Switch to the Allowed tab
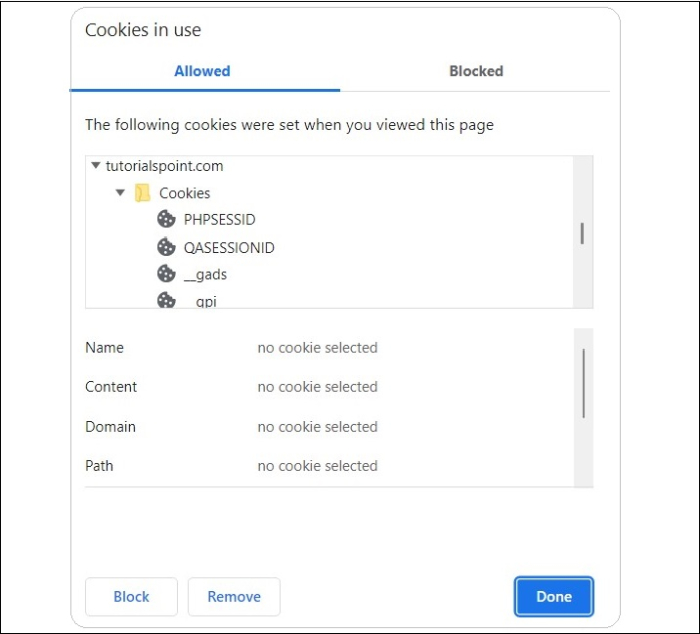Viewport: 700px width, 634px height. click(202, 71)
